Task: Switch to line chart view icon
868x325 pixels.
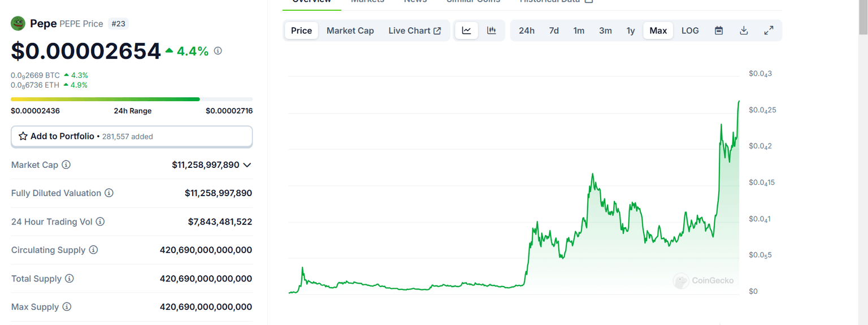Action: pyautogui.click(x=467, y=31)
